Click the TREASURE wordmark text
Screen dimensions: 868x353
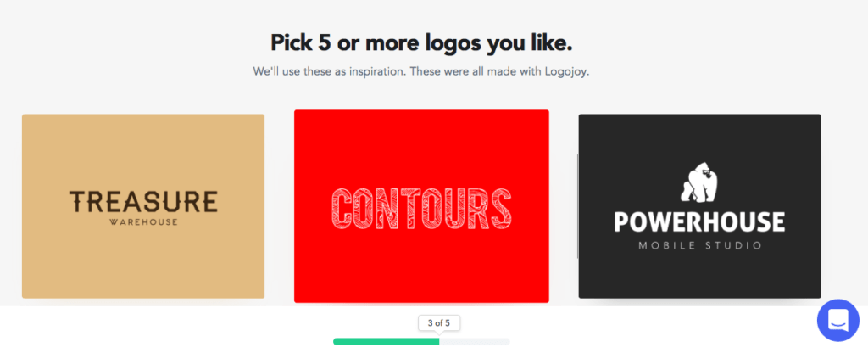click(x=143, y=202)
